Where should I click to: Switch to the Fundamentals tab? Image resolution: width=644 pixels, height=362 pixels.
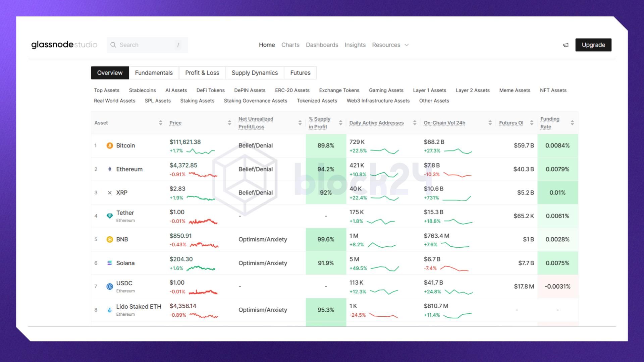[x=154, y=73]
